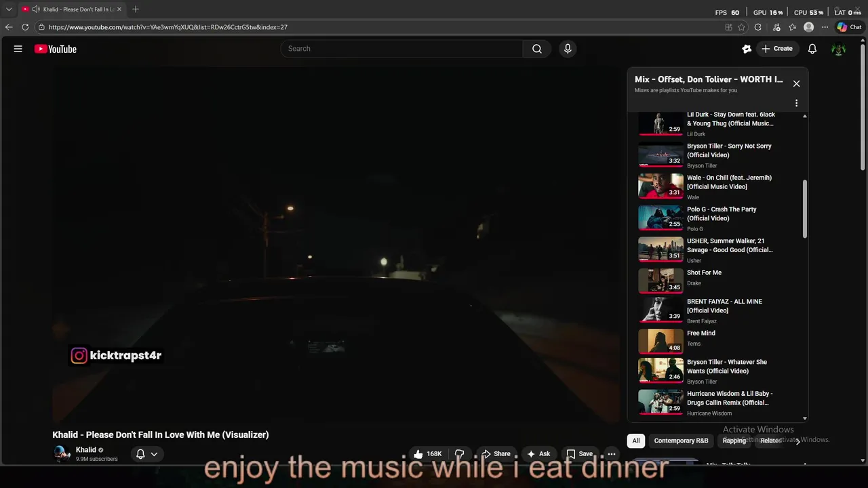Click the Tems Free Mind thumbnail
Image resolution: width=868 pixels, height=488 pixels.
[x=660, y=341]
